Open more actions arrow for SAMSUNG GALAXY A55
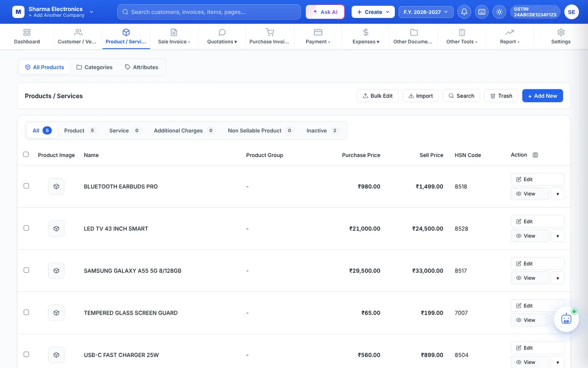Screen dimensions: 588x368 pos(558,278)
